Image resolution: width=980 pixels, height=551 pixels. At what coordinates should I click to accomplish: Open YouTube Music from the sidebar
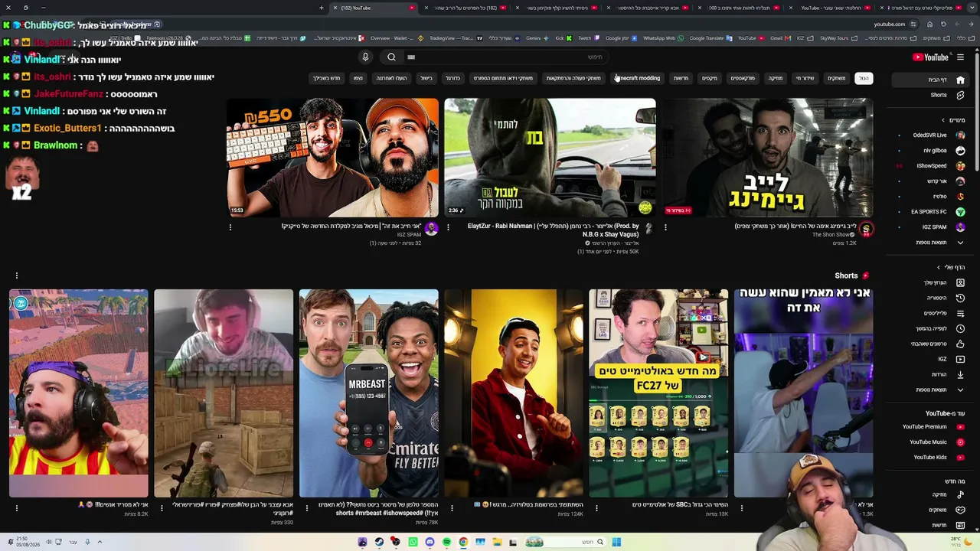click(x=930, y=442)
